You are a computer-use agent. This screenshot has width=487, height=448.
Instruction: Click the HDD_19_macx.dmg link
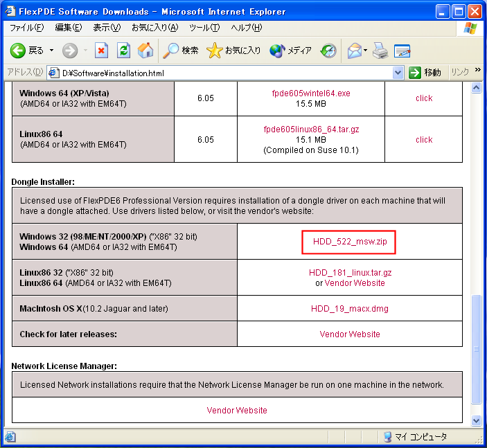tap(349, 308)
